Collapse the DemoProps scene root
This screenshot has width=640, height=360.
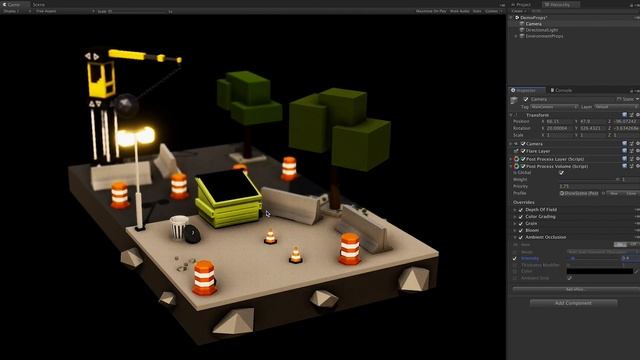[x=511, y=18]
